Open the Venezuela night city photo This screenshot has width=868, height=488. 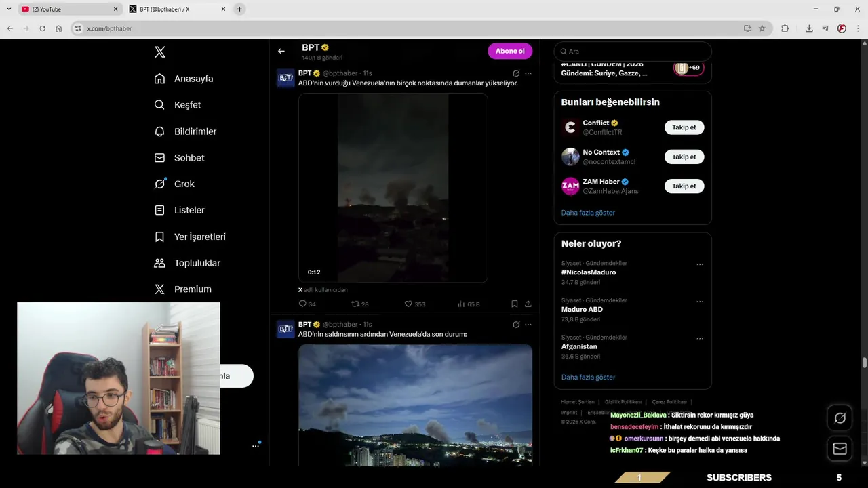coord(415,405)
